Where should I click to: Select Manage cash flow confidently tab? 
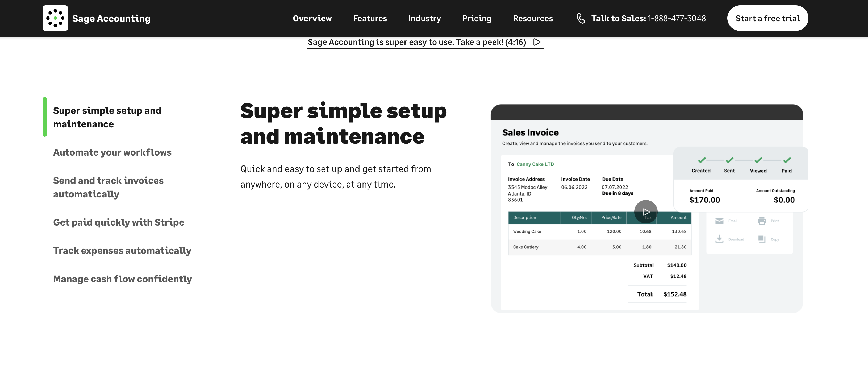point(122,279)
